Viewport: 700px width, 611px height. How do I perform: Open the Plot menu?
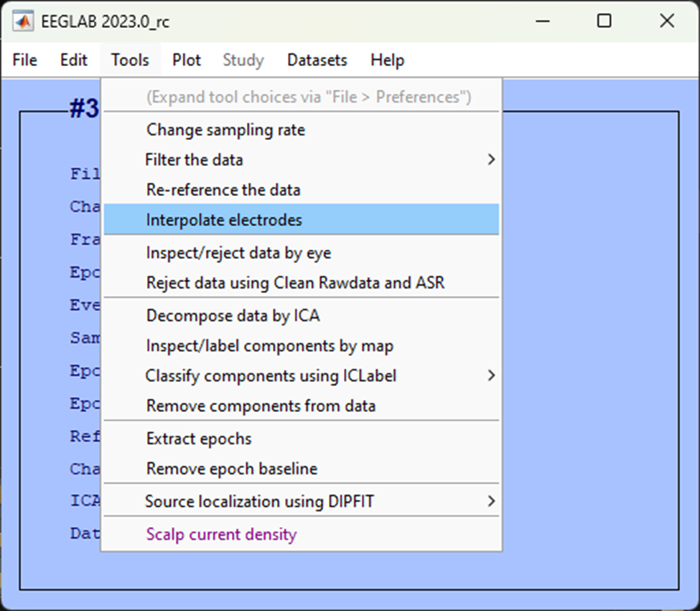pos(187,60)
